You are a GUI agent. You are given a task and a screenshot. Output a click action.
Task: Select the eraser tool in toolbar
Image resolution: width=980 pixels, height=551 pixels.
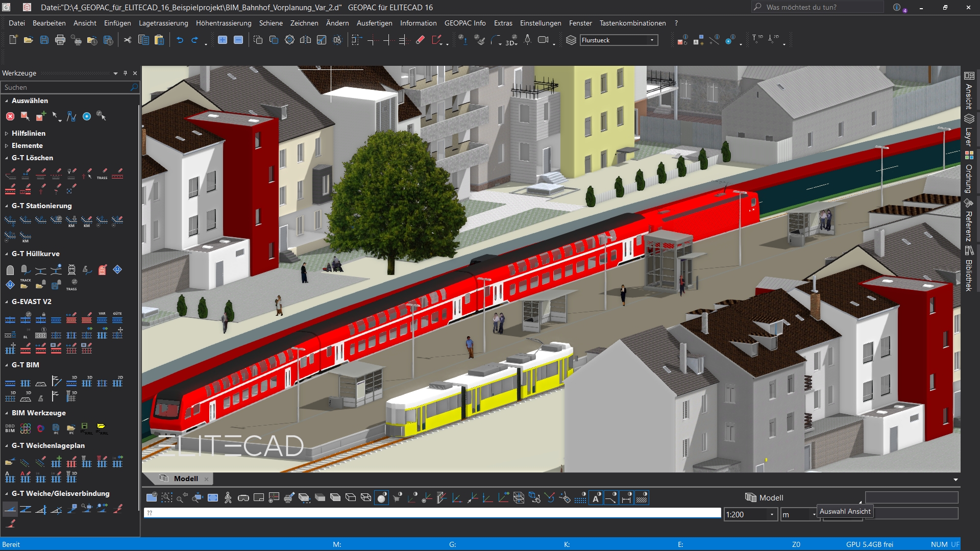[x=420, y=40]
